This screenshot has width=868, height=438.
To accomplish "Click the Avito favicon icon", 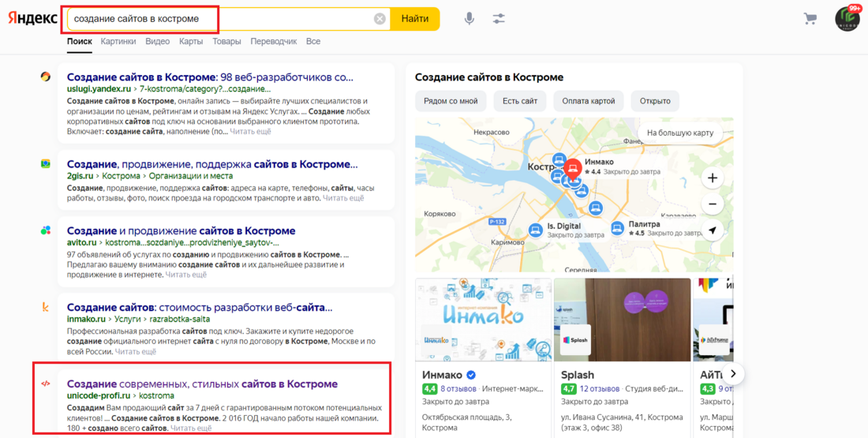I will pyautogui.click(x=46, y=230).
